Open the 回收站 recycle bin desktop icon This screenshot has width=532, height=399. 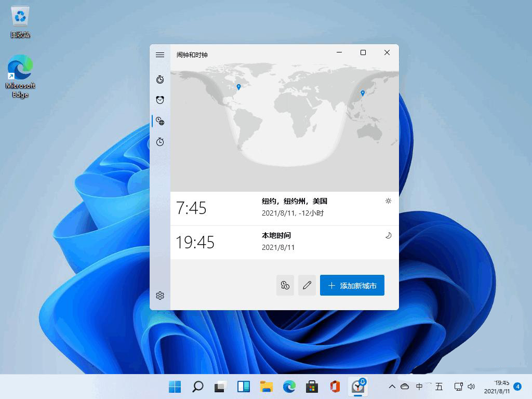pos(20,22)
